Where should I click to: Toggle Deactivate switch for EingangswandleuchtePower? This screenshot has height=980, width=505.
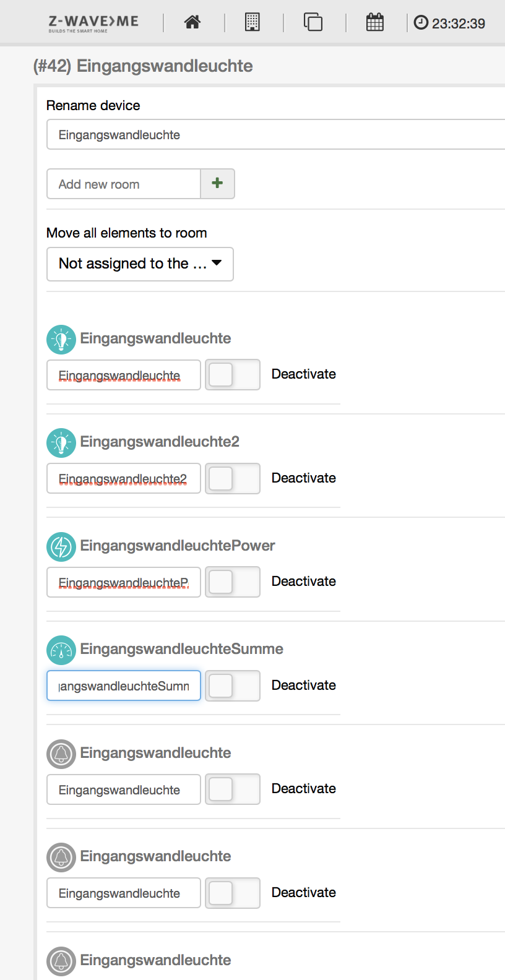pyautogui.click(x=232, y=582)
